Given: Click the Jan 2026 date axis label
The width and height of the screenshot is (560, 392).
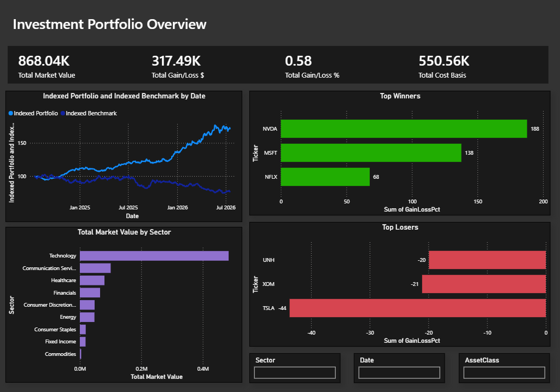Looking at the screenshot, I should tap(178, 207).
